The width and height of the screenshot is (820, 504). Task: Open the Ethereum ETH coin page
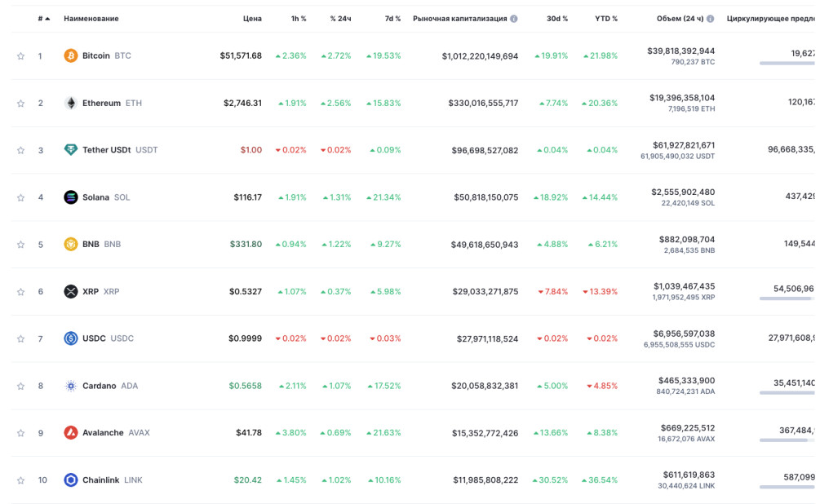112,103
